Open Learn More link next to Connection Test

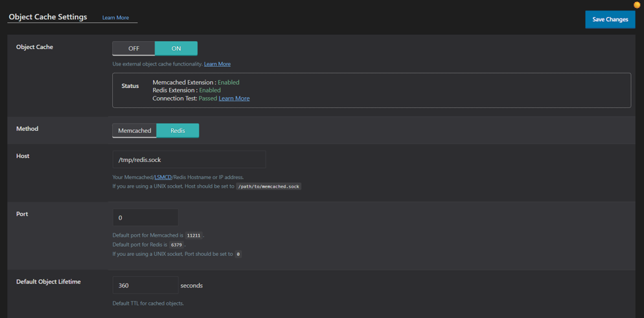tap(234, 99)
